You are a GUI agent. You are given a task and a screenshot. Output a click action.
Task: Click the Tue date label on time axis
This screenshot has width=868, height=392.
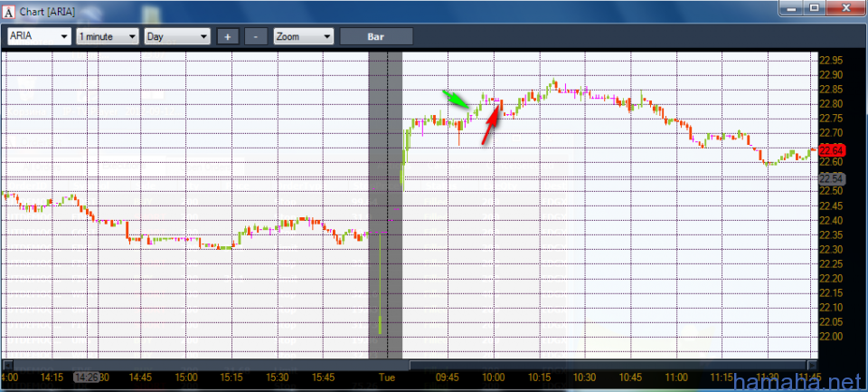[x=387, y=377]
